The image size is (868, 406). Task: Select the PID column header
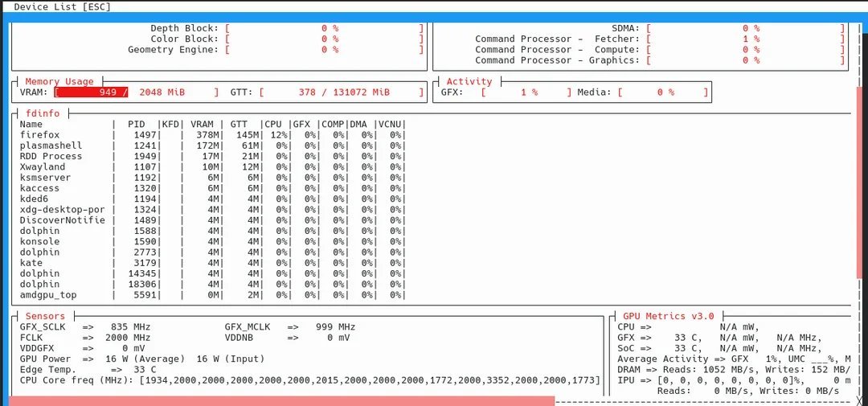click(x=137, y=124)
